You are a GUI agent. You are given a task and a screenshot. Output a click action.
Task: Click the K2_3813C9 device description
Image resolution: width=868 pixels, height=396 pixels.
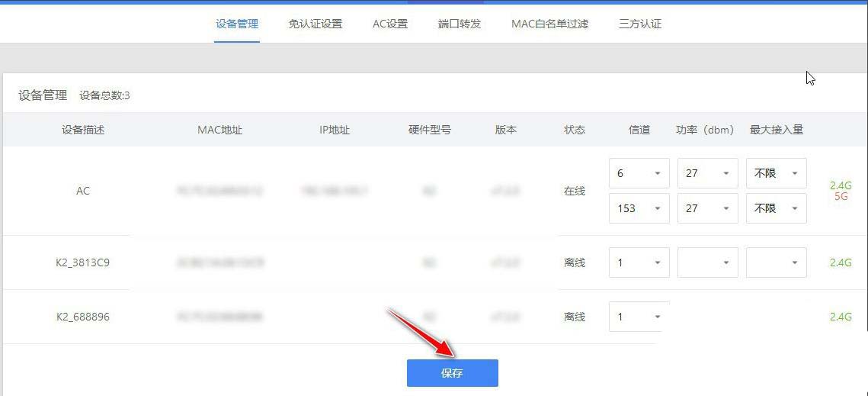(x=83, y=262)
